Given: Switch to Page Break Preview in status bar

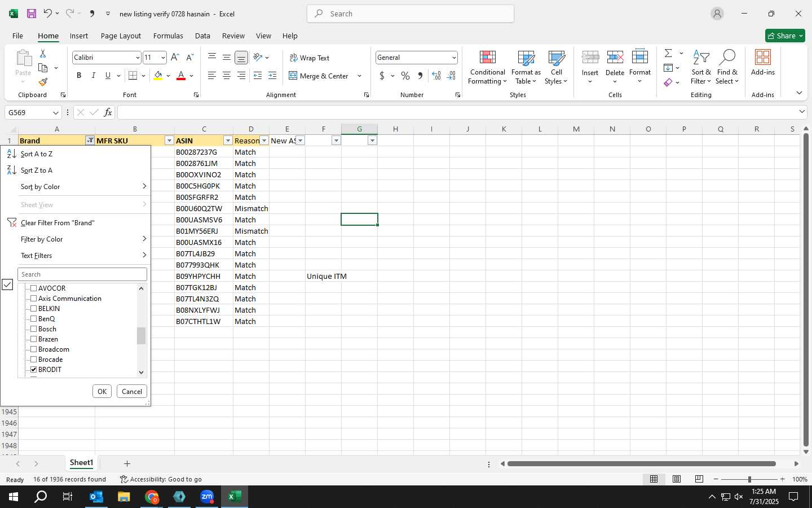Looking at the screenshot, I should [699, 479].
